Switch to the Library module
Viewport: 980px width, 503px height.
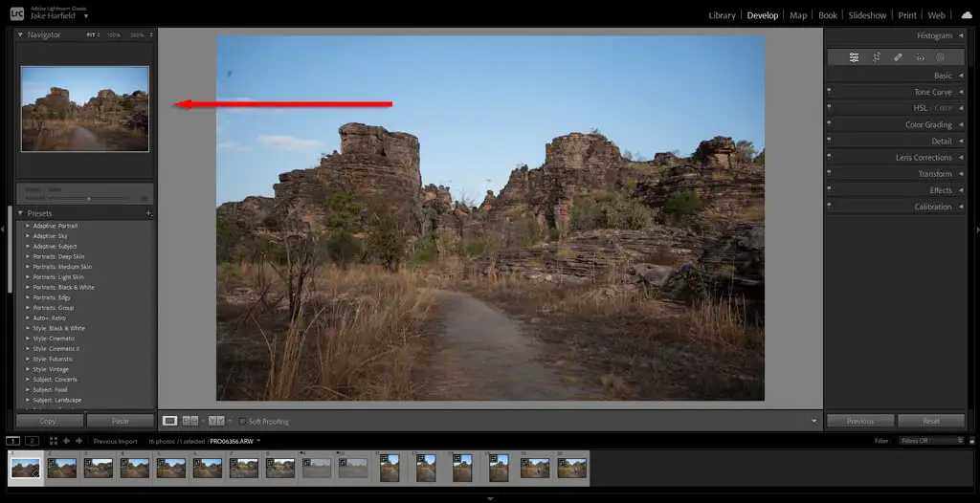[722, 15]
